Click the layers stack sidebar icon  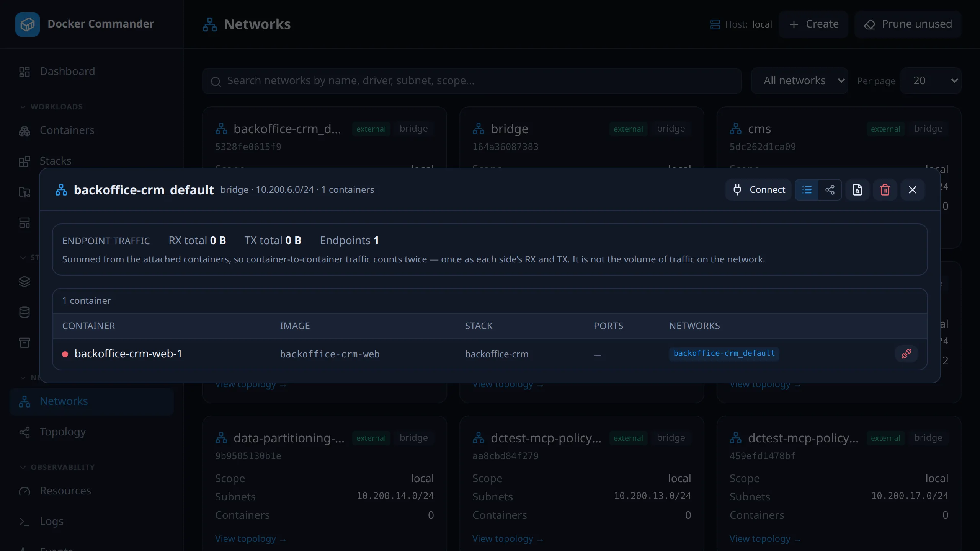(x=24, y=282)
